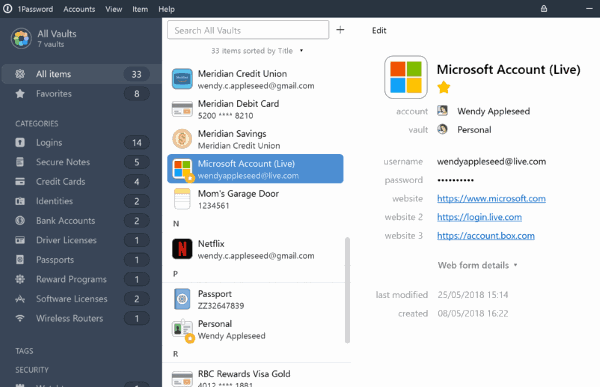Screen dimensions: 600x387
Task: Open the sort by Title dropdown arrow
Action: (302, 51)
